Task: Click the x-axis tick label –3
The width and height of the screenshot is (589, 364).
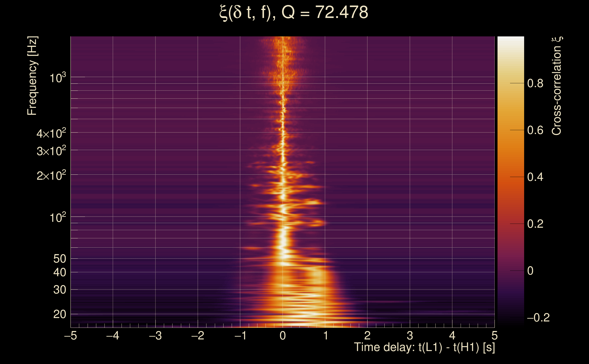Action: pyautogui.click(x=155, y=336)
